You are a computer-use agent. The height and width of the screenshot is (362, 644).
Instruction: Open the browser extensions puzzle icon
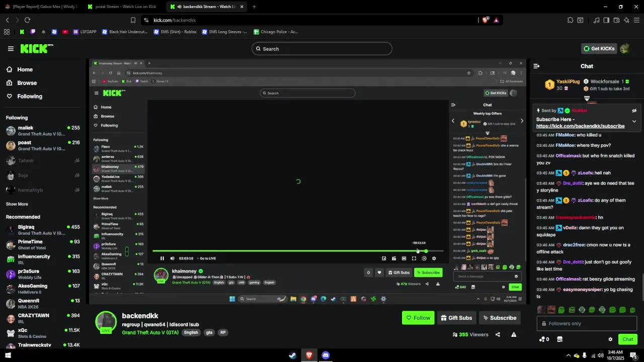click(570, 20)
